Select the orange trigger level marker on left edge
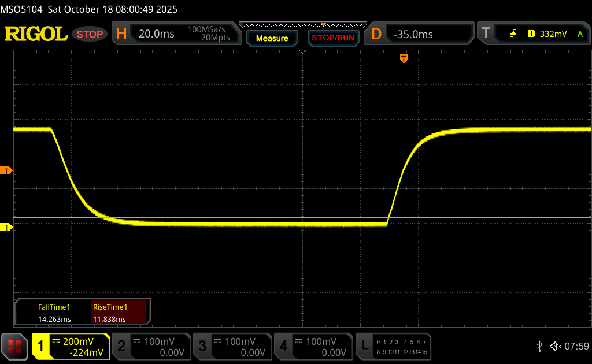This screenshot has width=592, height=364. tap(6, 170)
